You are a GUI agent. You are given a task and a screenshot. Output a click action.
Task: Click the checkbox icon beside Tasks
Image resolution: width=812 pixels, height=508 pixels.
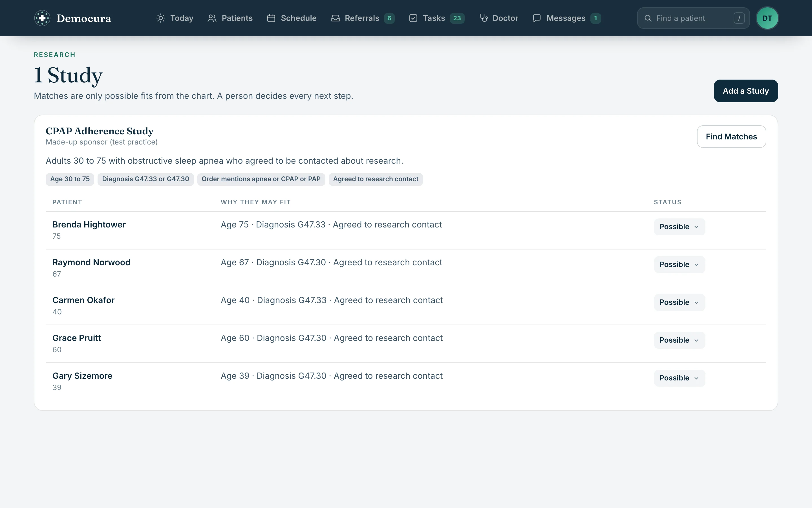pyautogui.click(x=413, y=18)
